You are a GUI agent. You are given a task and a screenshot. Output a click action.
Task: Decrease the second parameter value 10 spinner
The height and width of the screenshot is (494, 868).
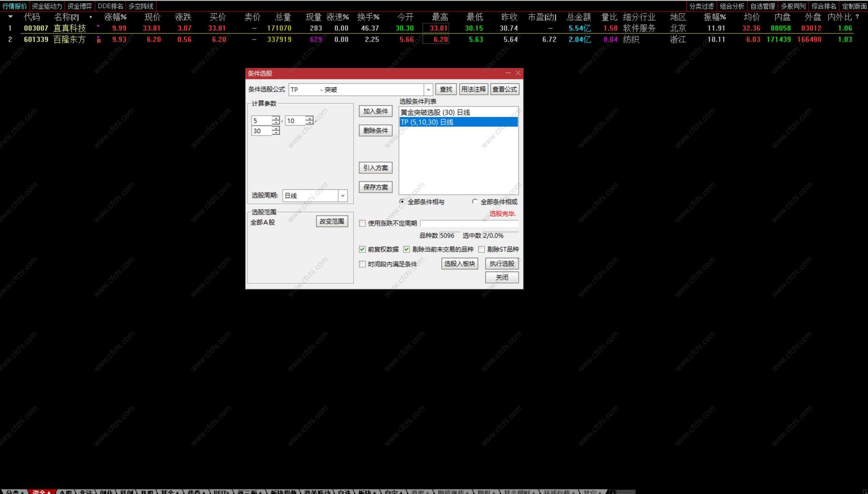tap(309, 123)
